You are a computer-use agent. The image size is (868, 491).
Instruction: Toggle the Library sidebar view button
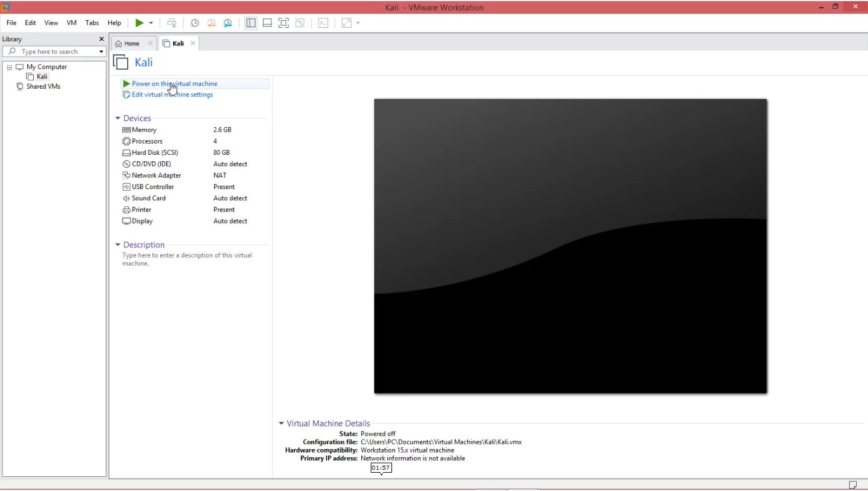[251, 23]
